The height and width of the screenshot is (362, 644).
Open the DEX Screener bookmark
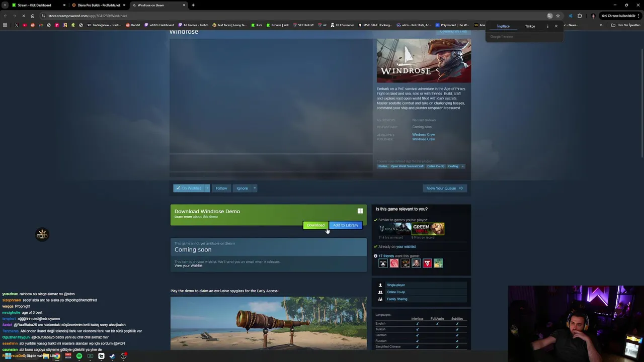click(x=342, y=25)
